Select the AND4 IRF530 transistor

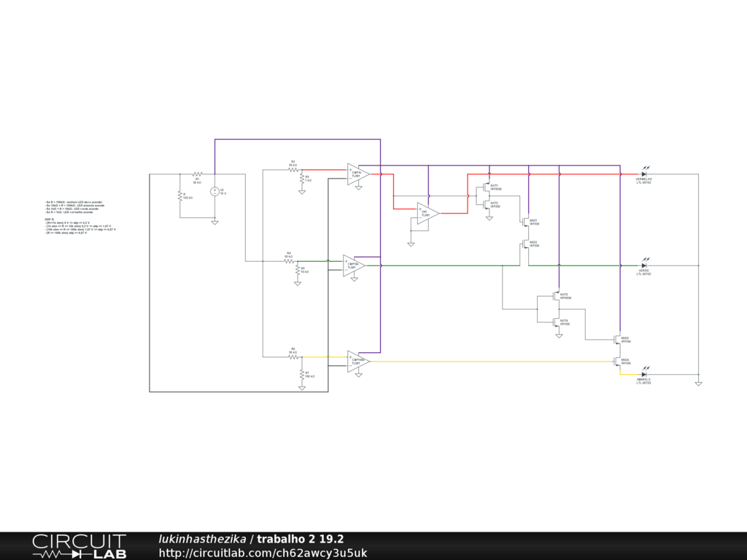[x=618, y=362]
